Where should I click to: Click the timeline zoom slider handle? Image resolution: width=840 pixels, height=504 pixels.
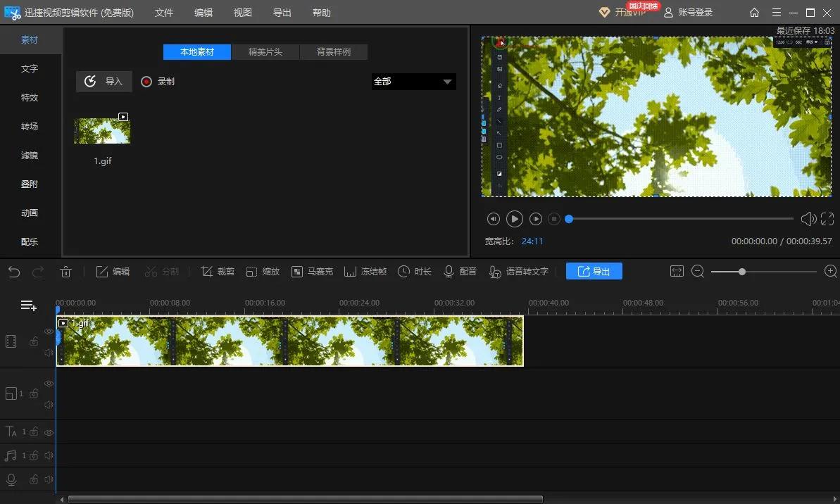pyautogui.click(x=741, y=272)
